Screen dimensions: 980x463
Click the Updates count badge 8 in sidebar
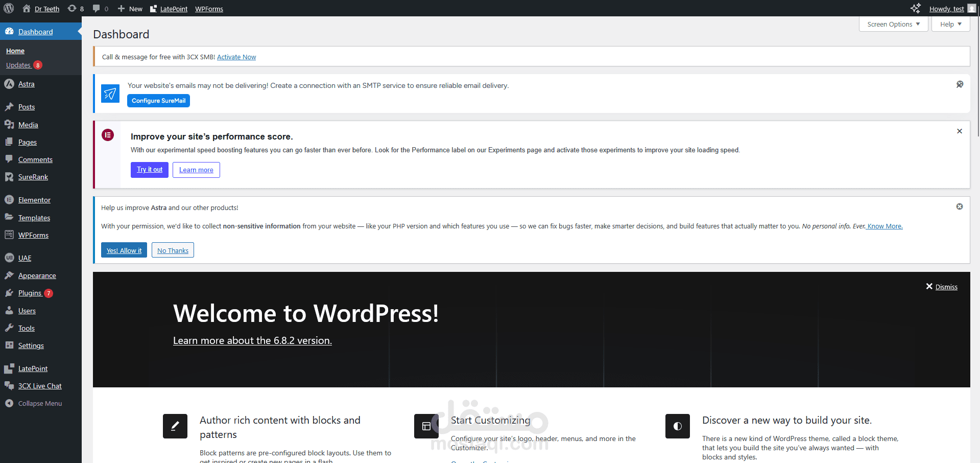[38, 65]
